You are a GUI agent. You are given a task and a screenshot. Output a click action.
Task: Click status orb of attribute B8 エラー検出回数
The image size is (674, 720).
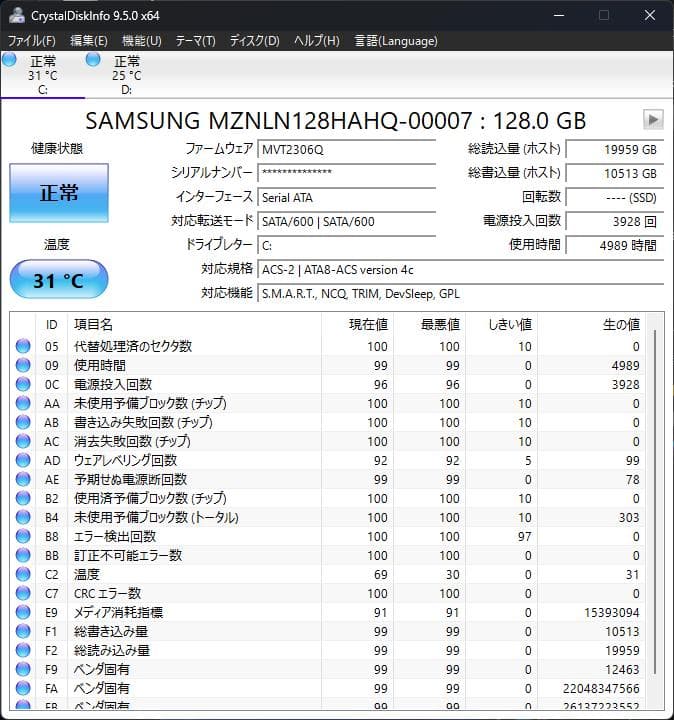coord(23,536)
